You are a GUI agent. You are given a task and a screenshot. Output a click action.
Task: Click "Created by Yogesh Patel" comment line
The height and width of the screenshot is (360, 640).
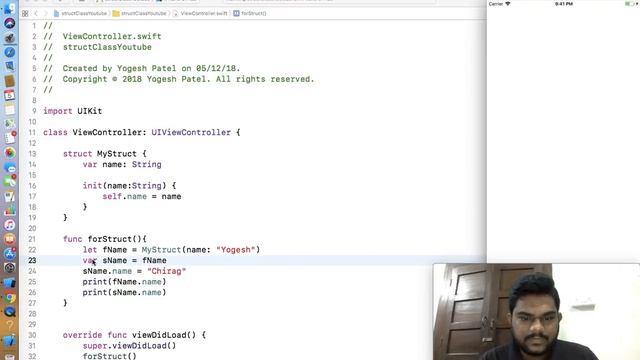point(142,69)
